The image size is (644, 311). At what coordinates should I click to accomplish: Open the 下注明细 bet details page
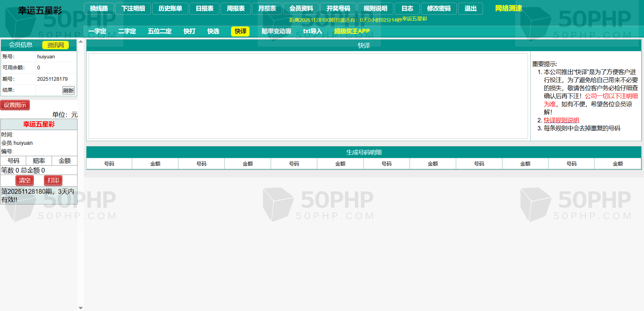click(133, 9)
